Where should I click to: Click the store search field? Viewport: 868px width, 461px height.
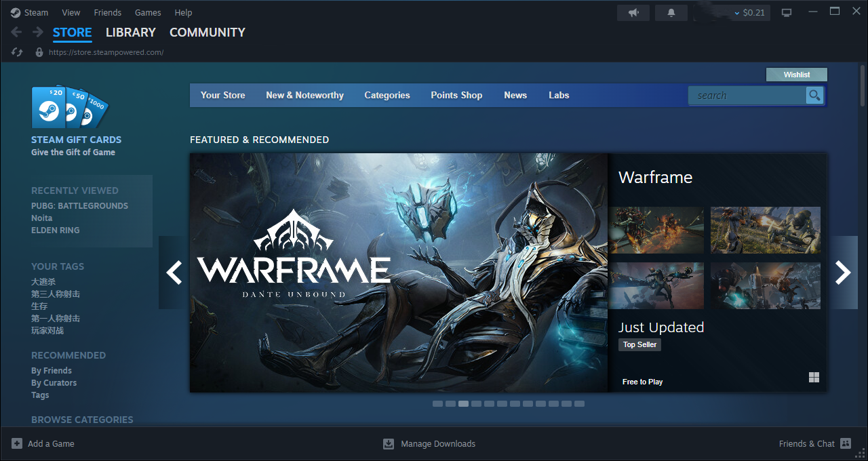(x=747, y=96)
